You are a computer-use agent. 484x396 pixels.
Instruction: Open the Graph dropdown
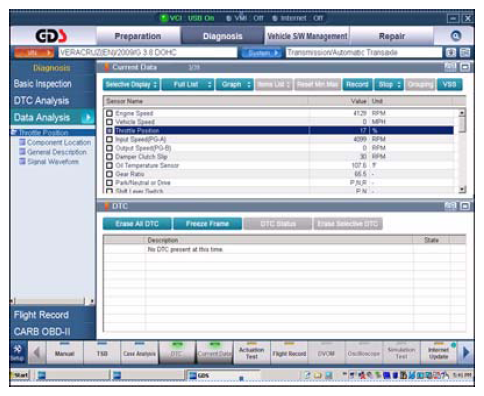[235, 84]
